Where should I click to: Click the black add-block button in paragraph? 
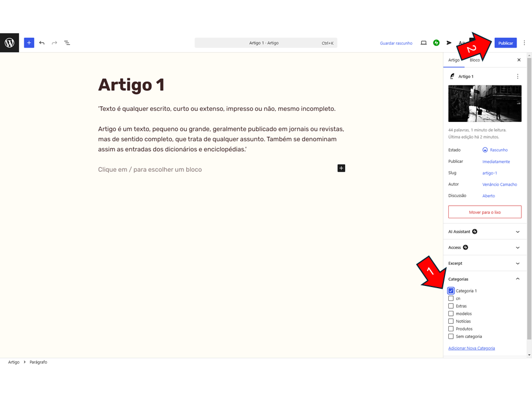tap(341, 168)
